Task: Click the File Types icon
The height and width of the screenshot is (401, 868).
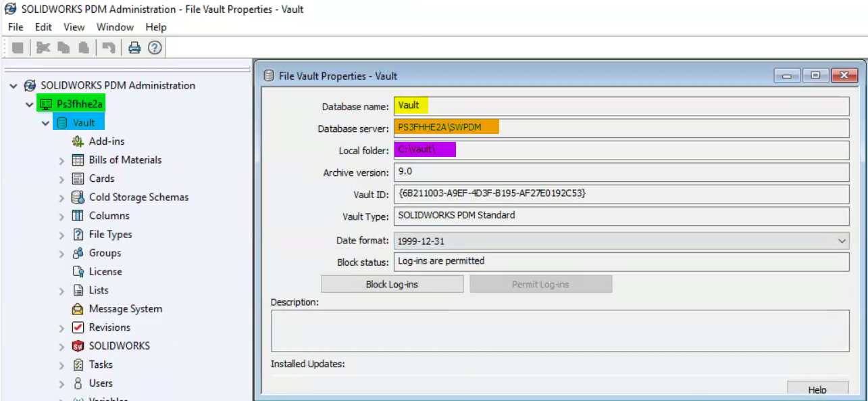Action: point(78,235)
